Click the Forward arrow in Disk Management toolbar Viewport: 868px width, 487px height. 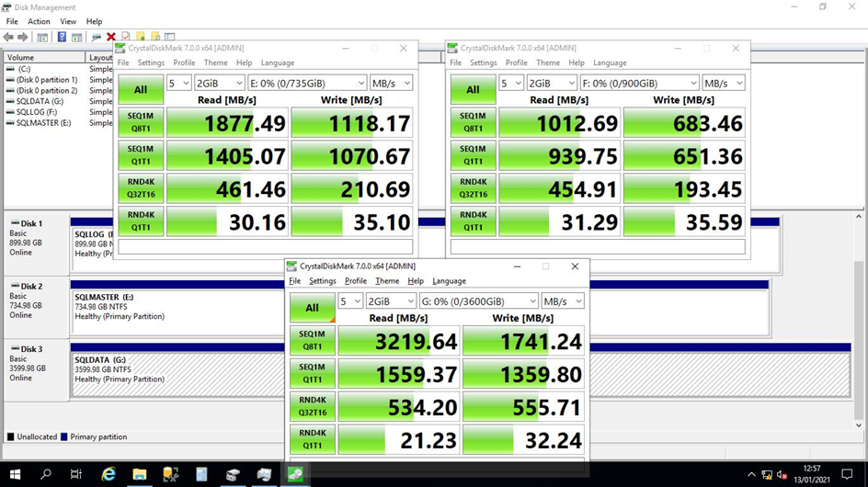22,37
